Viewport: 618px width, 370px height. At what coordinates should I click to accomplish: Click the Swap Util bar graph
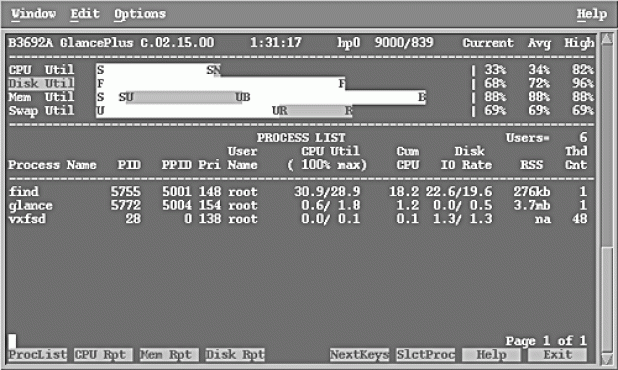[224, 111]
